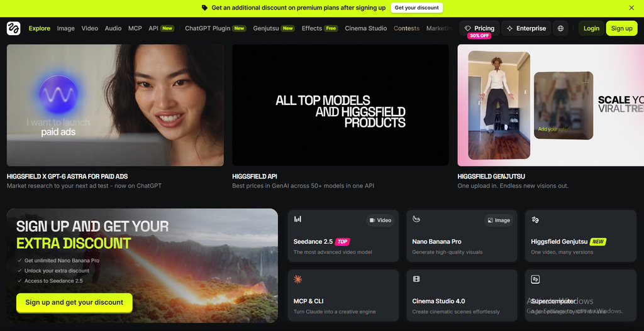
Task: Dismiss the top discount banner
Action: tap(631, 8)
